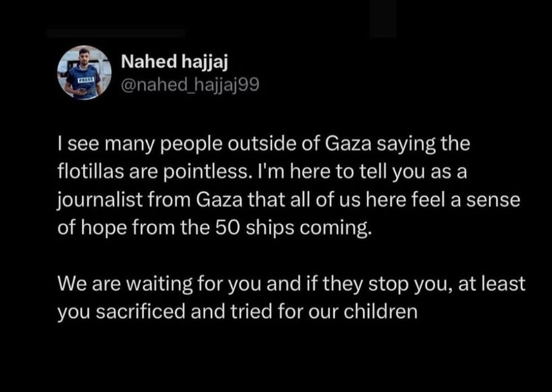Click the word 'journalist' in the tweet
This screenshot has height=392, width=552.
click(100, 200)
